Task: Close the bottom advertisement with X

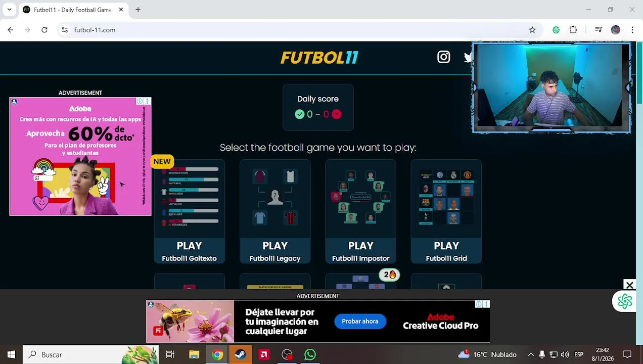Action: pos(629,286)
